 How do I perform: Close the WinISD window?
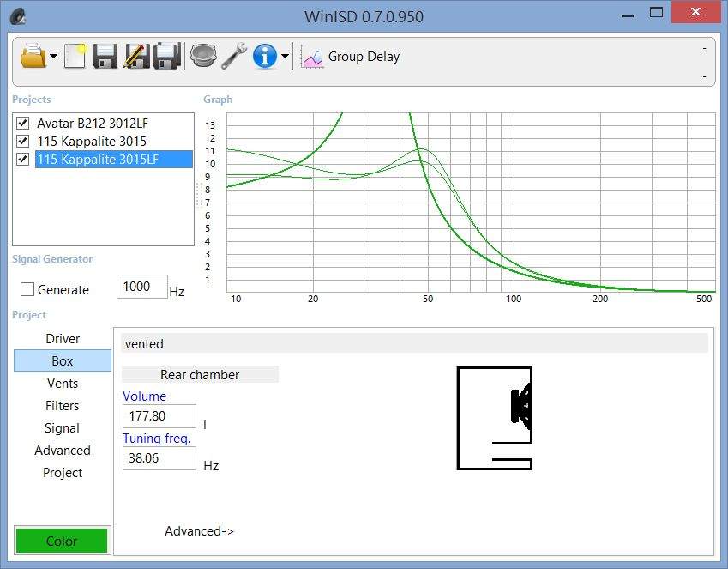pyautogui.click(x=695, y=12)
